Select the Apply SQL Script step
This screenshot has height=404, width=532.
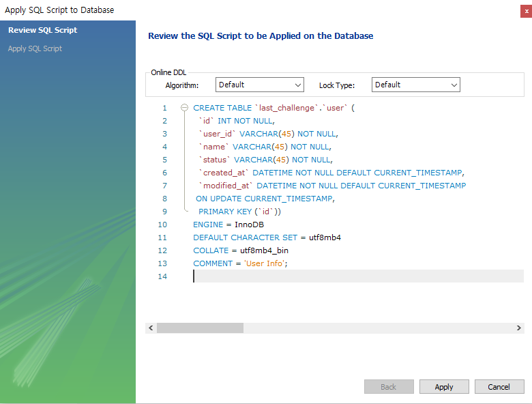[35, 48]
